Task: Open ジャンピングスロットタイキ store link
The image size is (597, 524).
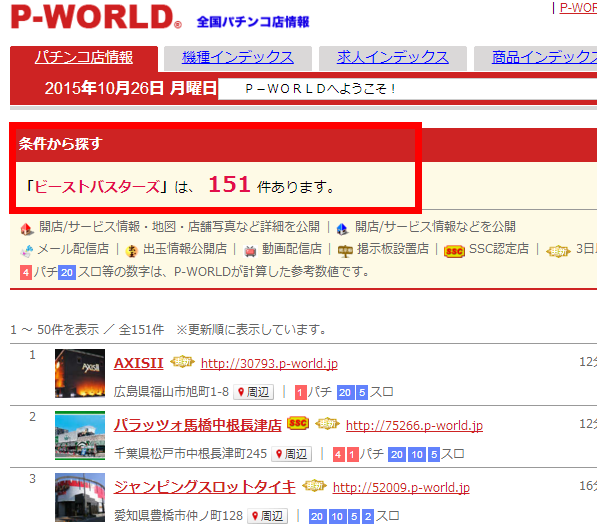Action: (204, 487)
